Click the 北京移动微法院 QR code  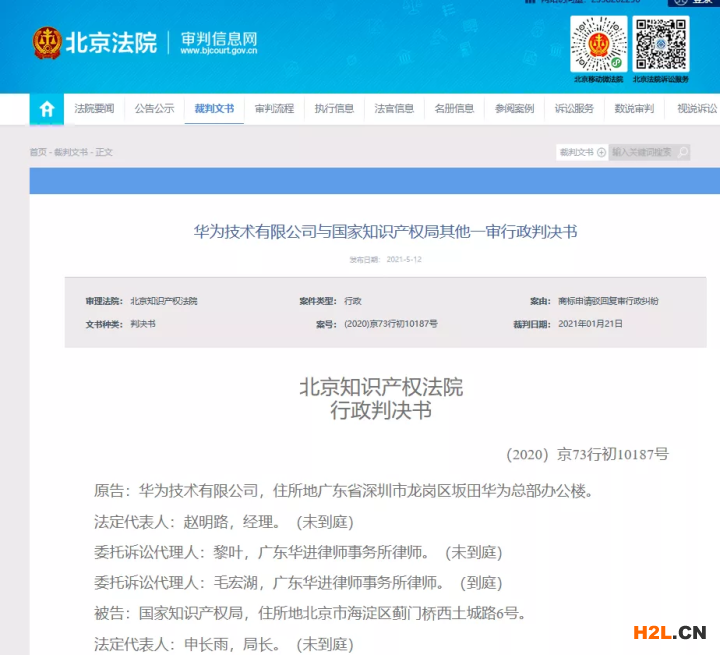pyautogui.click(x=598, y=44)
